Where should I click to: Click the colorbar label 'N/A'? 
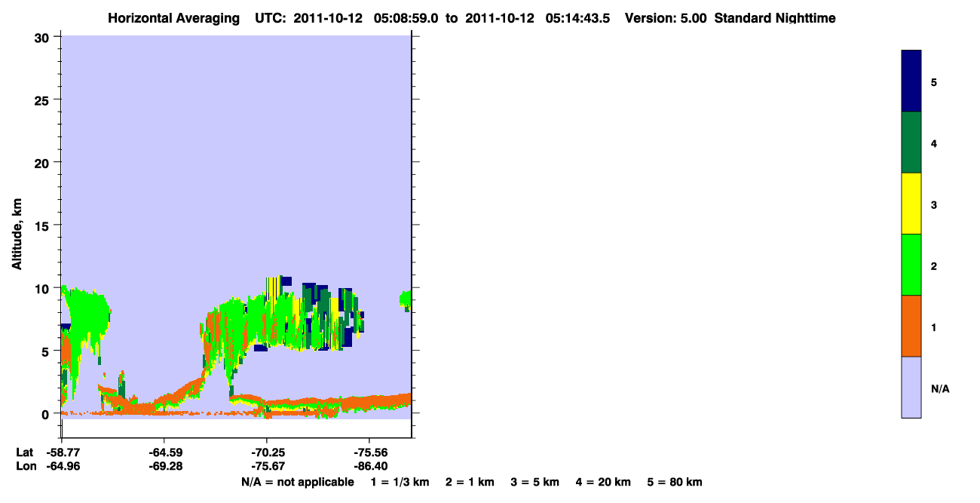click(x=940, y=389)
